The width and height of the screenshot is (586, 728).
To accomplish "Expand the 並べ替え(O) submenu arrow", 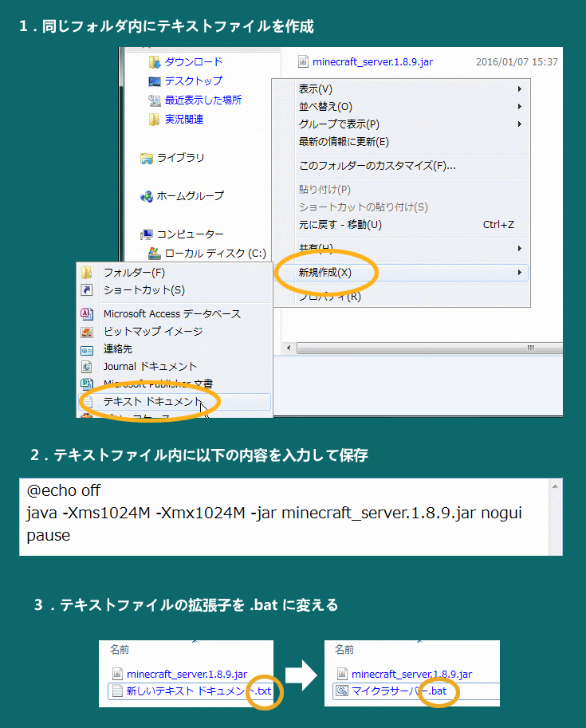I will click(520, 106).
